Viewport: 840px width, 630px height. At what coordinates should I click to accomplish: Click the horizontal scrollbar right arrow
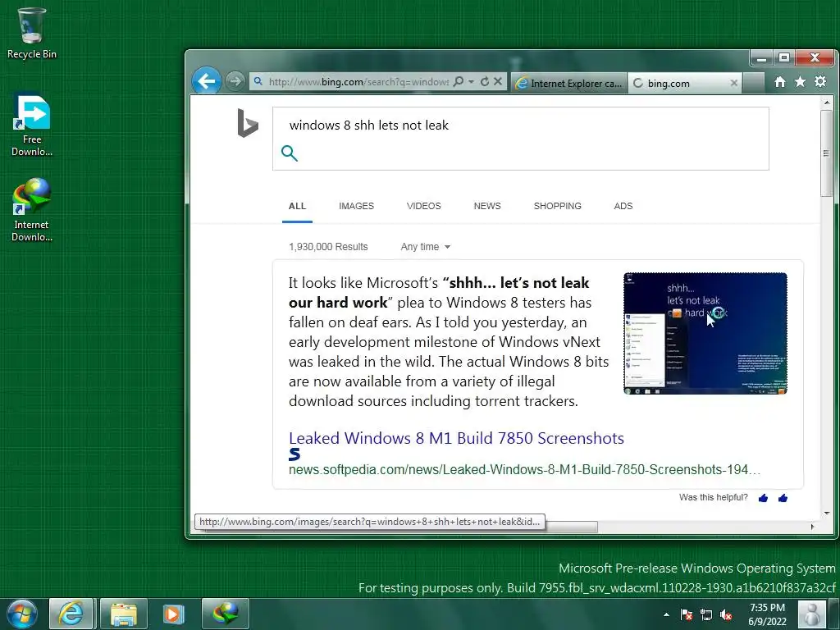pos(813,527)
